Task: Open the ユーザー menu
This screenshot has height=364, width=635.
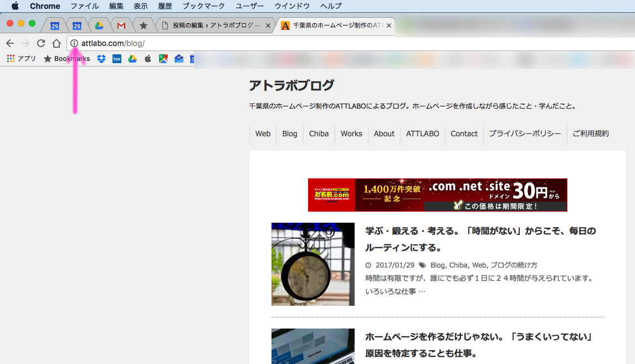Action: click(x=249, y=6)
